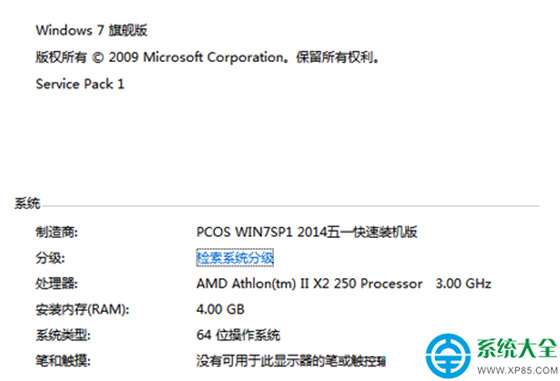Click the 安装内存(RAM) label
Viewport: 560px width, 381px height.
82,310
